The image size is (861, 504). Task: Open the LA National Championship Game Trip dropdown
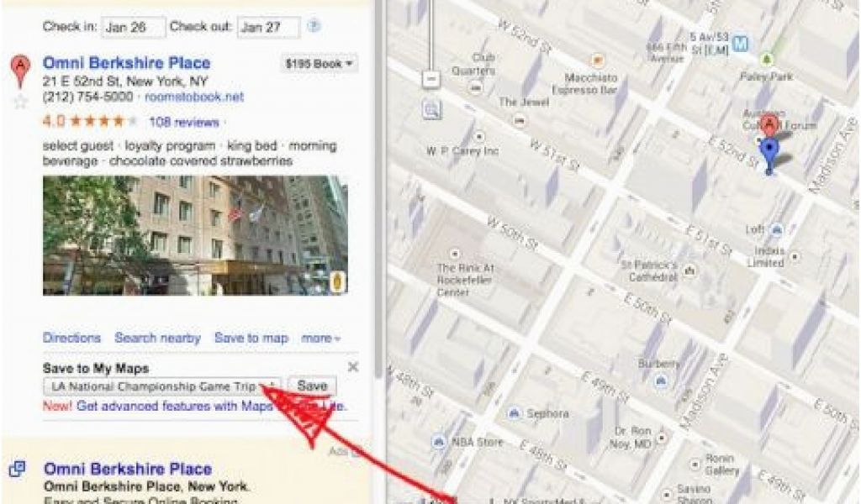tap(162, 386)
